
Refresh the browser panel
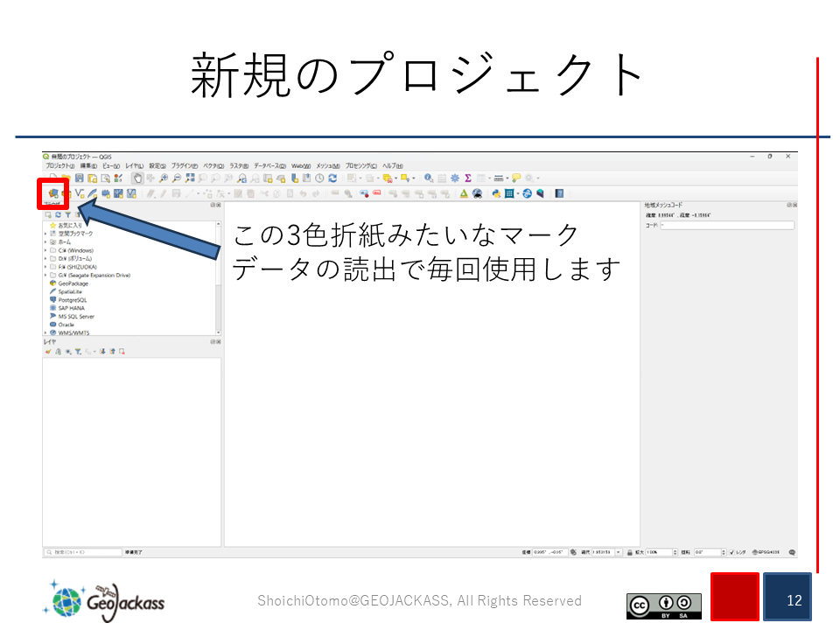58,214
